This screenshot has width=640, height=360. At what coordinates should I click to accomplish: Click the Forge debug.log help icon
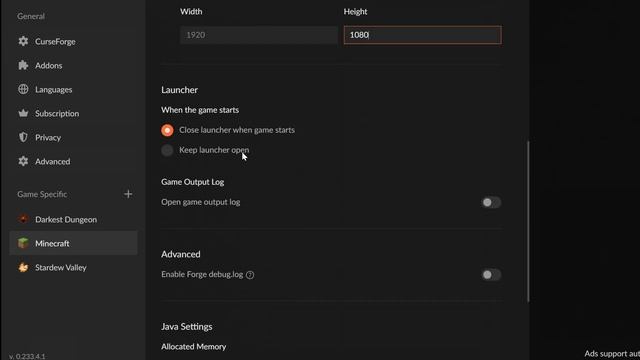pos(250,275)
